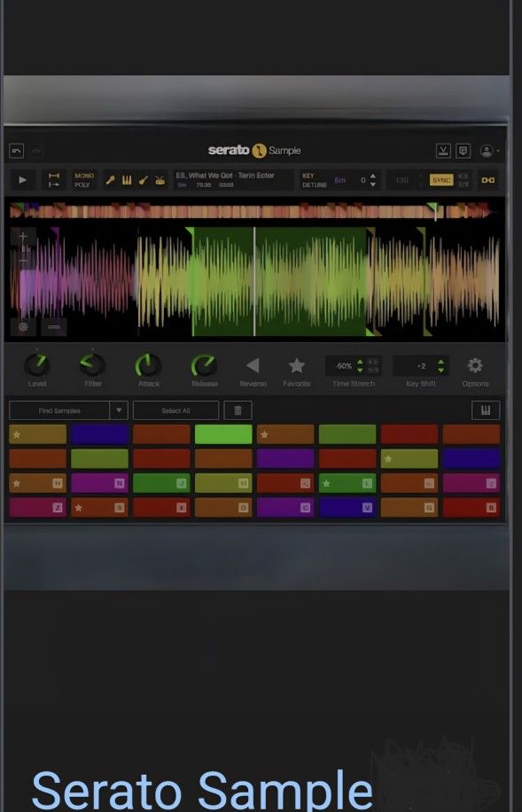Viewport: 522px width, 812px height.
Task: Delete selected cues with the trash icon
Action: pyautogui.click(x=238, y=410)
